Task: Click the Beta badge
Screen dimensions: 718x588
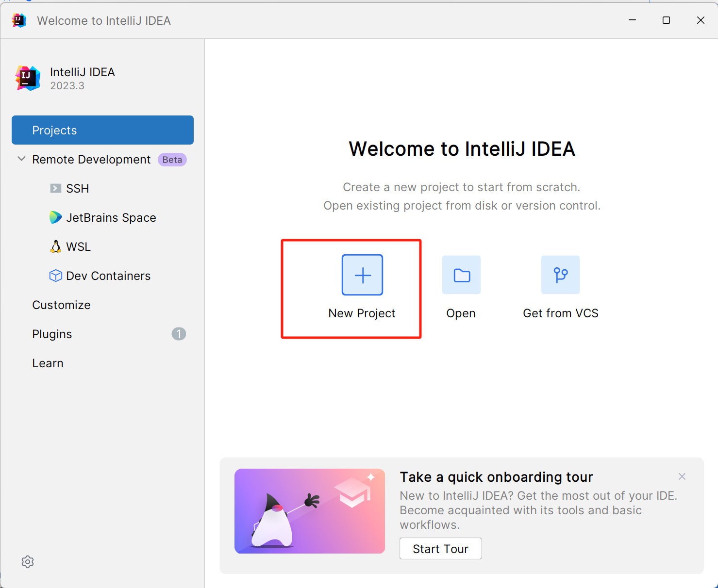Action: (172, 160)
